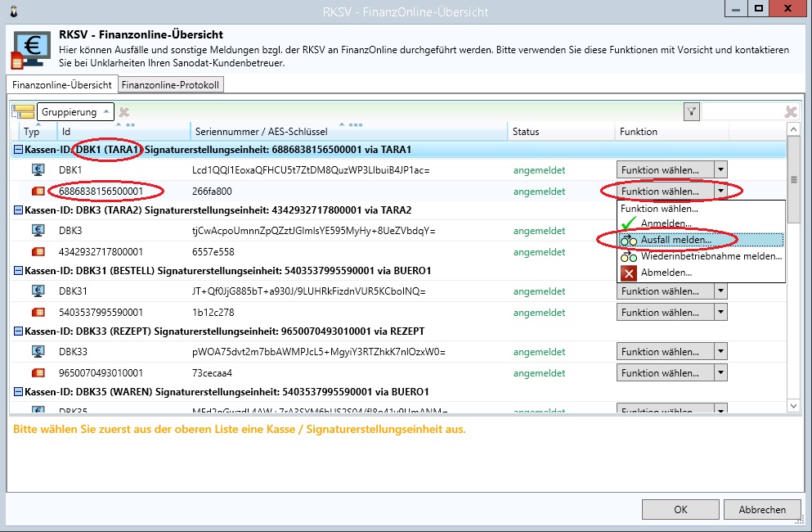Click the list scrollbar up arrow
This screenshot has height=532, width=812.
(x=793, y=129)
